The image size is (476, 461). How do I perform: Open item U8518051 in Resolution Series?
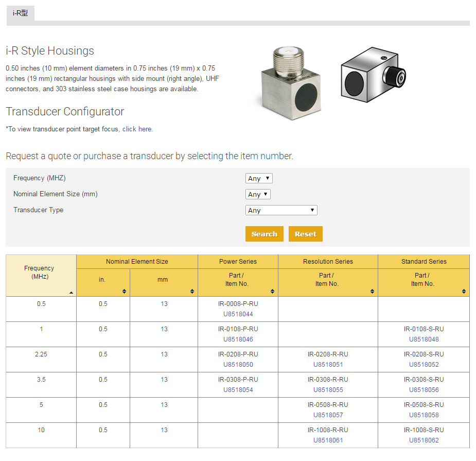coord(328,365)
